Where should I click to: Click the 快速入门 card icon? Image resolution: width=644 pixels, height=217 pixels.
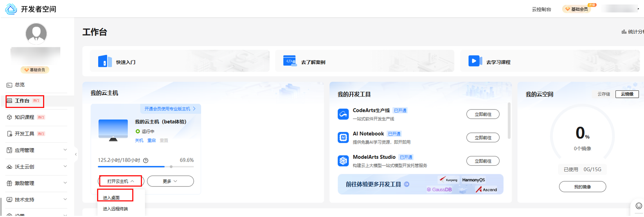point(105,61)
